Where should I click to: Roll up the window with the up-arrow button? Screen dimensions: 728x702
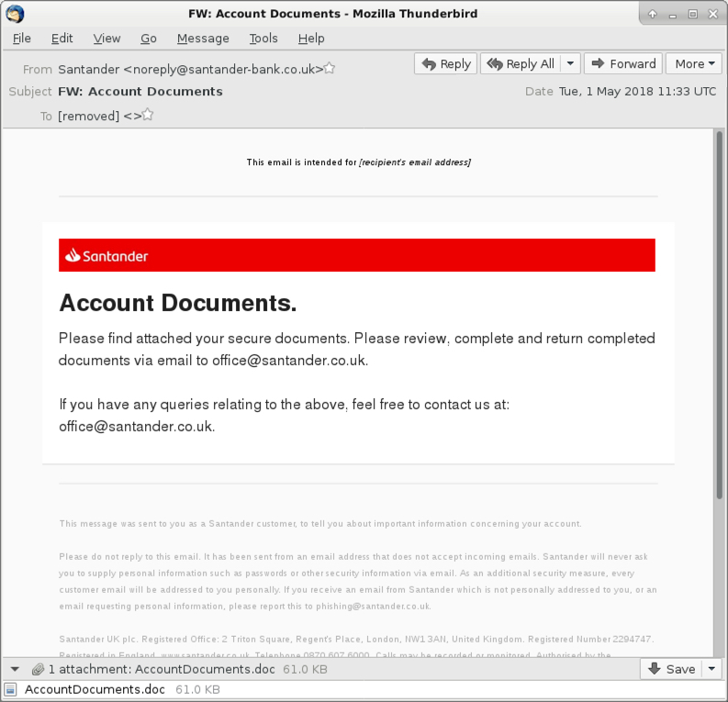pos(653,14)
